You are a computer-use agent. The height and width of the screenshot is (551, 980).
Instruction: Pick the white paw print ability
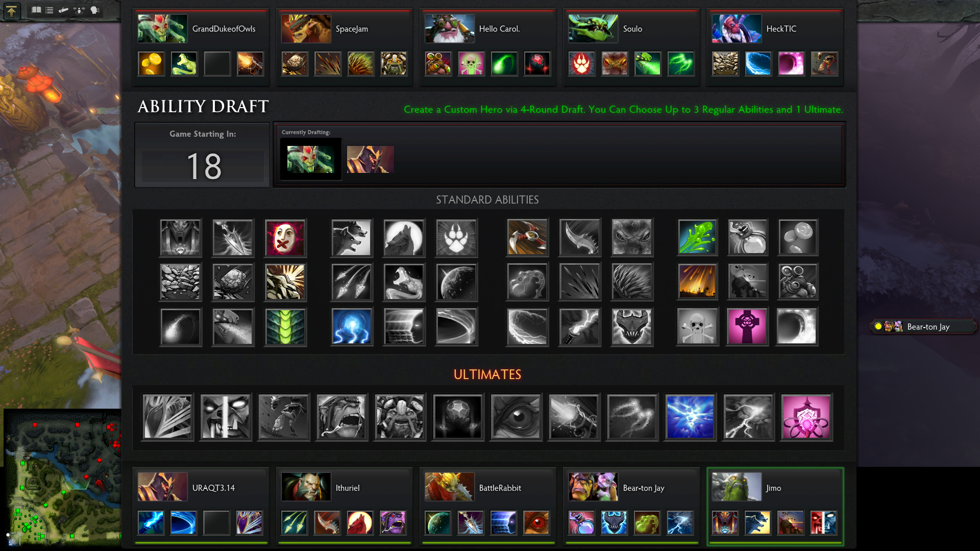tap(456, 237)
